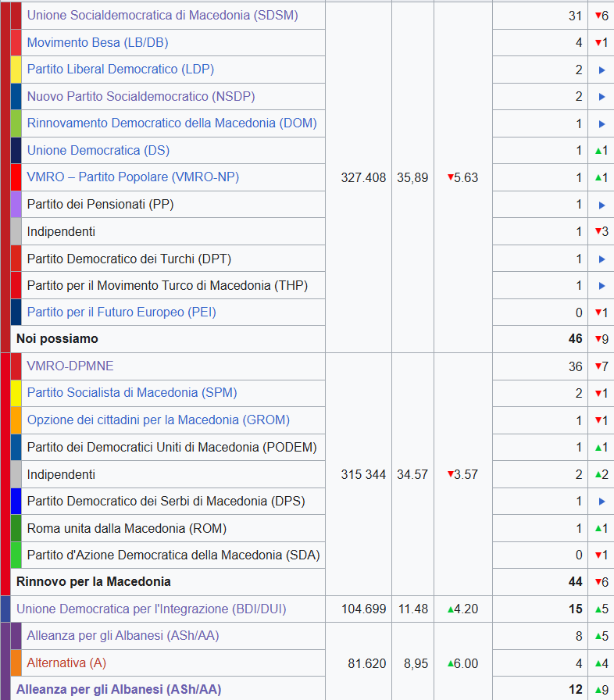Go to Opzione dei cittadini (GROM) page

tap(158, 420)
